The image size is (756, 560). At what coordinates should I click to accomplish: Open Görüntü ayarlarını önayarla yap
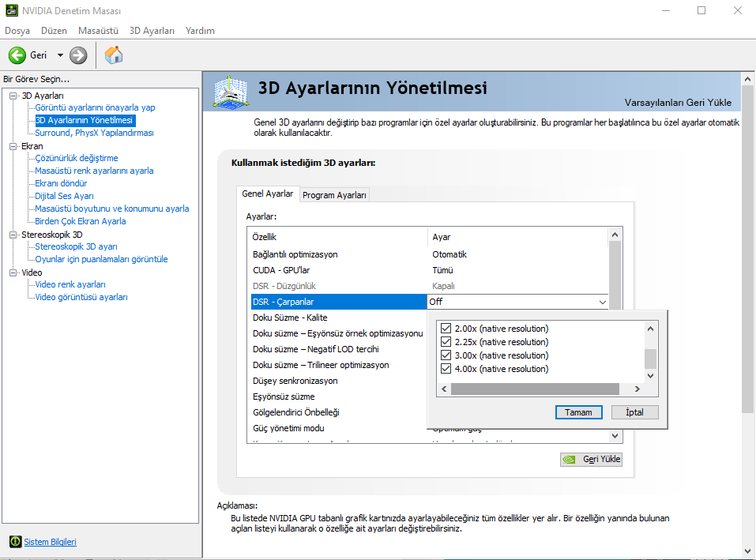tap(95, 107)
